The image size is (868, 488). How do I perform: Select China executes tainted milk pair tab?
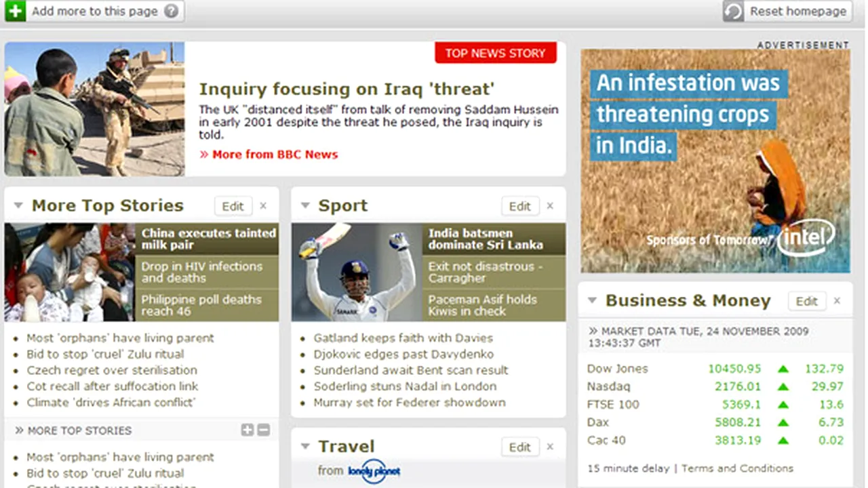(208, 239)
